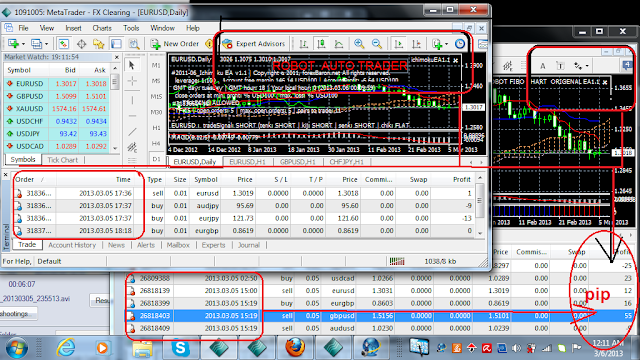Switch chart to bar chart type
This screenshot has height=360, width=640.
[303, 44]
